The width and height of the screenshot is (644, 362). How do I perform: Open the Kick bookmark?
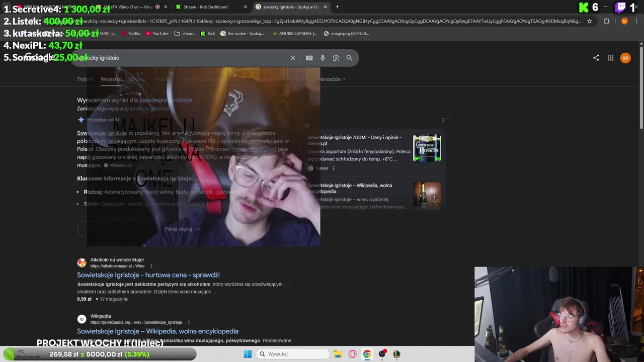tap(207, 34)
